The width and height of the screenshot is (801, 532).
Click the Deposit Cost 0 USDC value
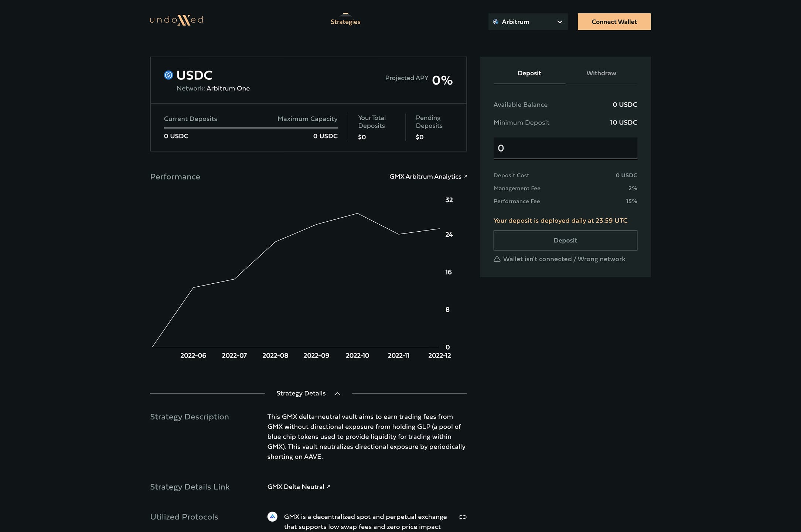coord(626,175)
